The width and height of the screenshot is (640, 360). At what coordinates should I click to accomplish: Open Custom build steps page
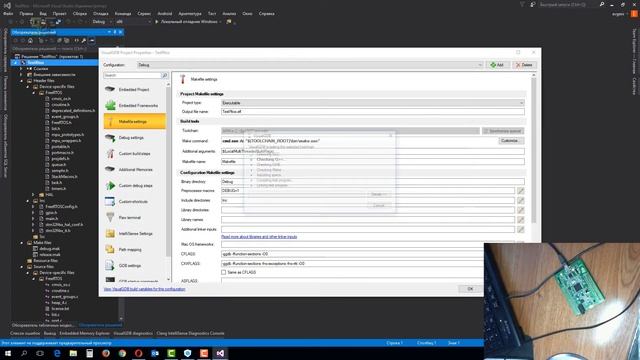tap(135, 153)
